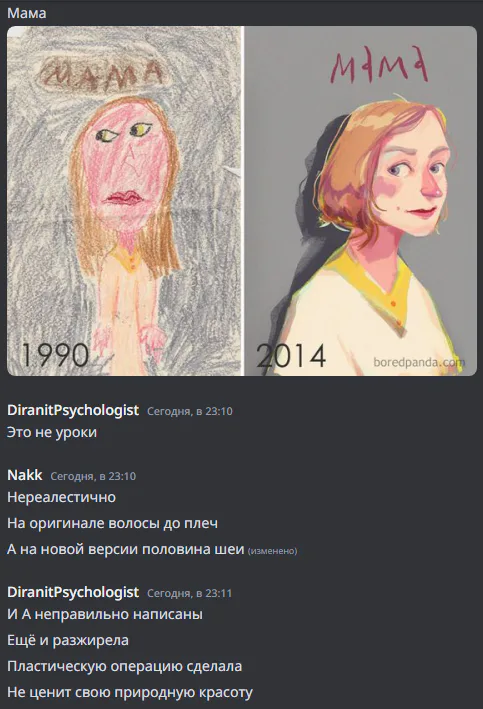Select the message 'А на новой версии половина шеи'

coord(126,549)
